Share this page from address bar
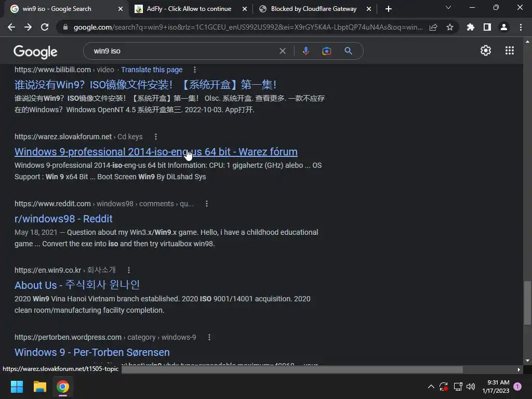Image resolution: width=532 pixels, height=399 pixels. coord(433,27)
